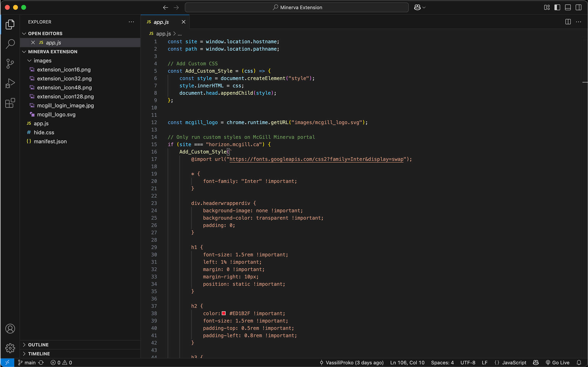Open editor More Actions menu

coord(578,22)
